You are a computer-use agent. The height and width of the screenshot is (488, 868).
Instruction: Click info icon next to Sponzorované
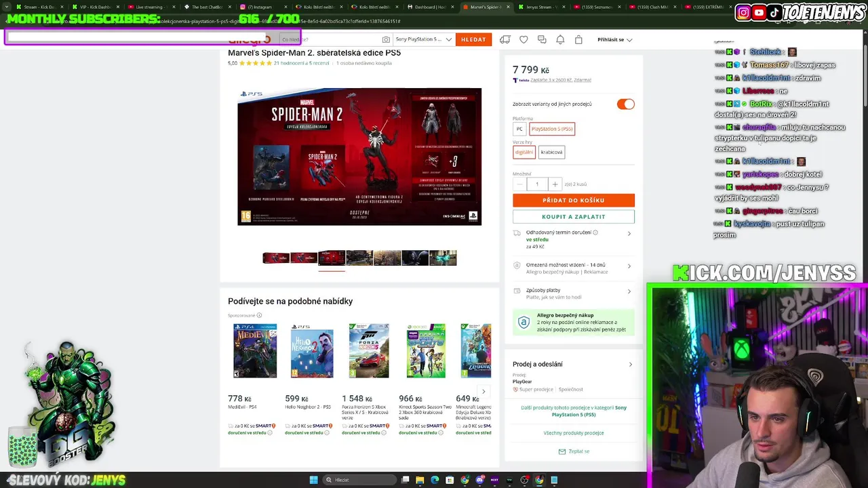point(259,315)
